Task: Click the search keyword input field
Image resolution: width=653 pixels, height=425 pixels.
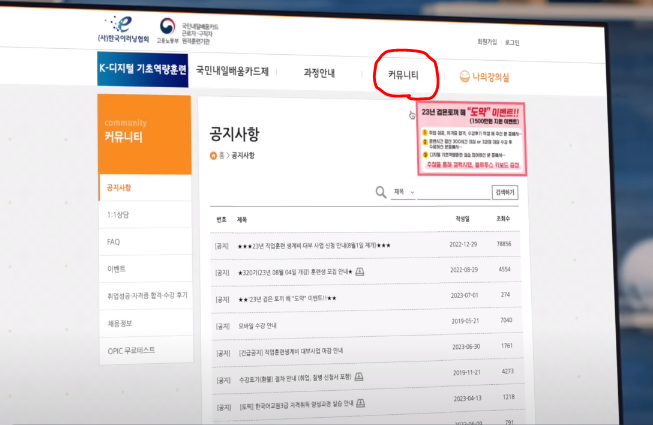Action: point(454,193)
